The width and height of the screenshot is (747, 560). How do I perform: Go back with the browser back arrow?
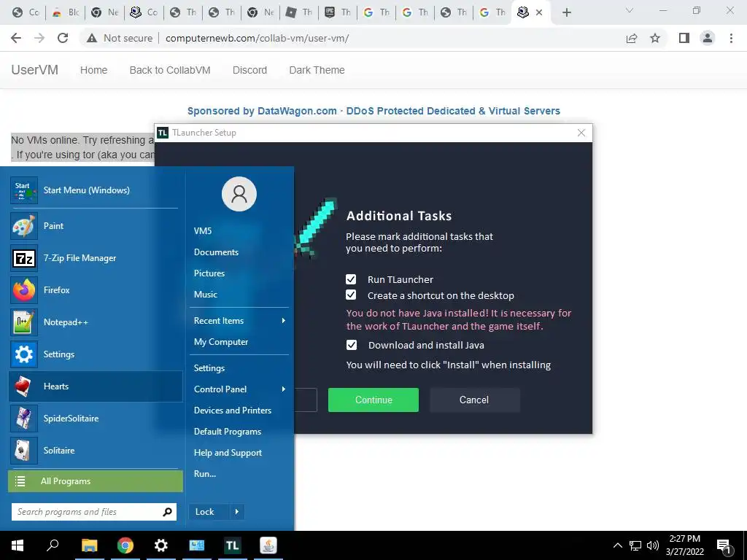click(16, 38)
